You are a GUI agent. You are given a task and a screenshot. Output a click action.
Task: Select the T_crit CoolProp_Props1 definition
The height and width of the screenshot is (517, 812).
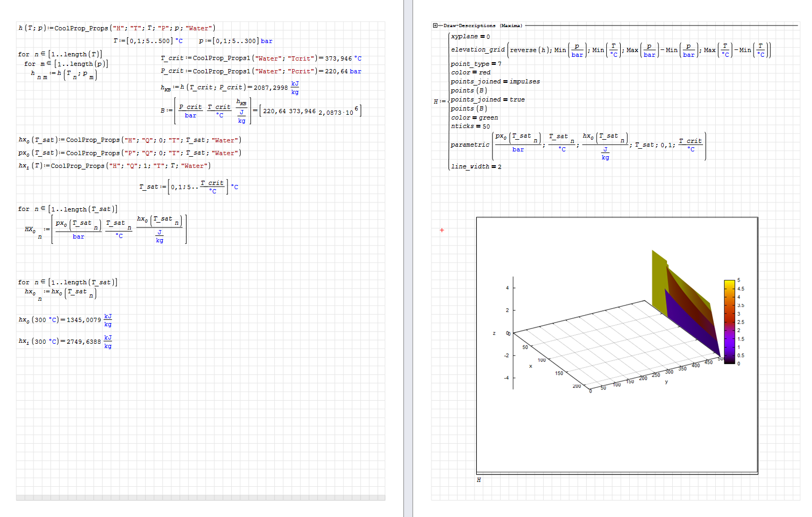[260, 58]
